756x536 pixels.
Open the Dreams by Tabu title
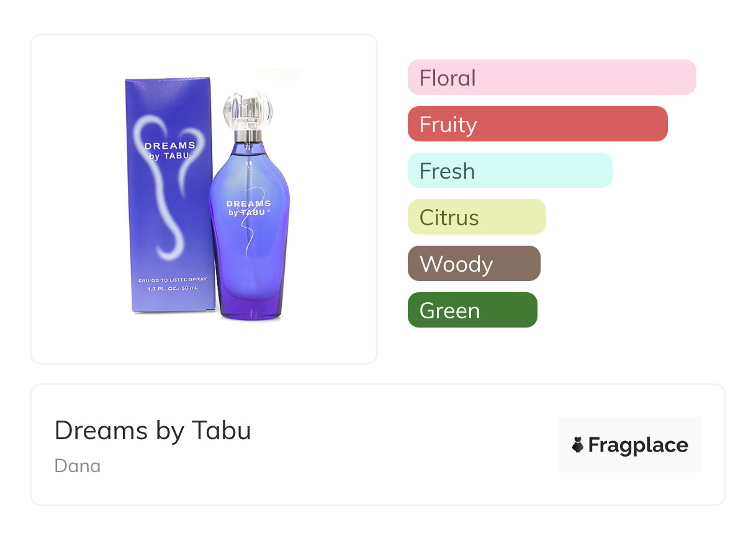click(153, 430)
